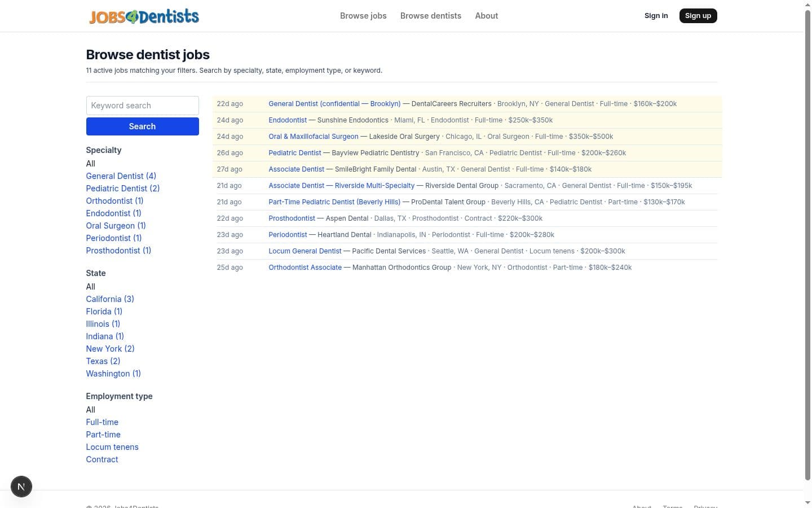Open Oral & Maxillofacial Surgeon job
The height and width of the screenshot is (508, 812).
point(314,137)
